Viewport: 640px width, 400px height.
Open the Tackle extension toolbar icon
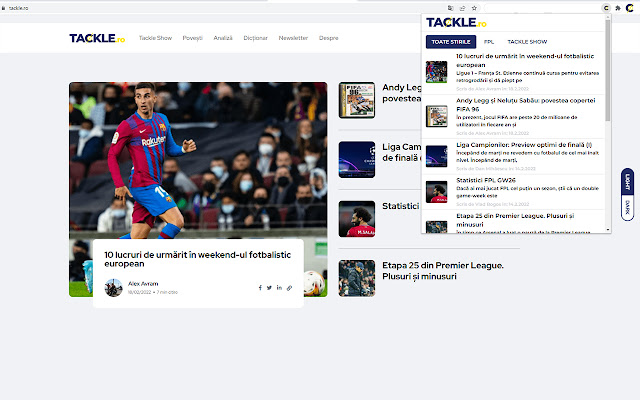click(x=606, y=8)
